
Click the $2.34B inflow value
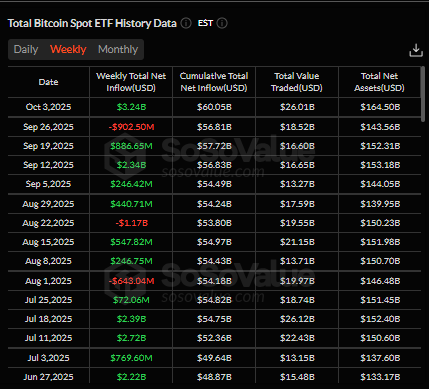[131, 165]
